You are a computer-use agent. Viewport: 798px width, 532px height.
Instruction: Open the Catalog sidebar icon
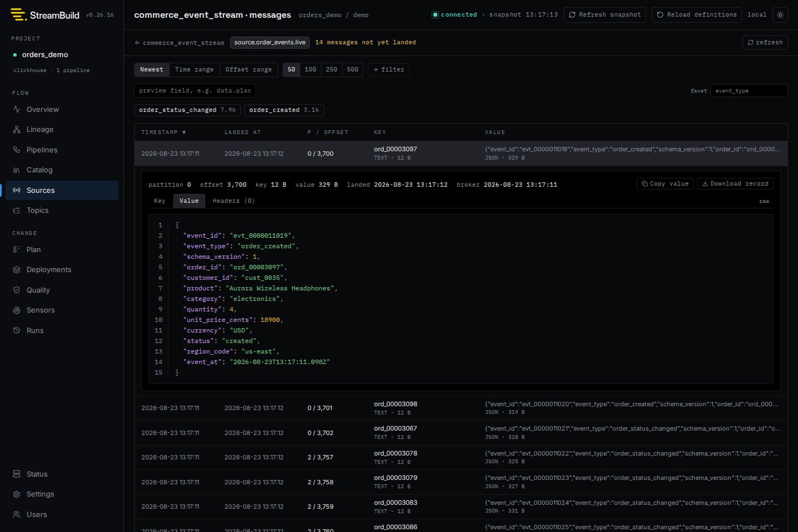[17, 170]
